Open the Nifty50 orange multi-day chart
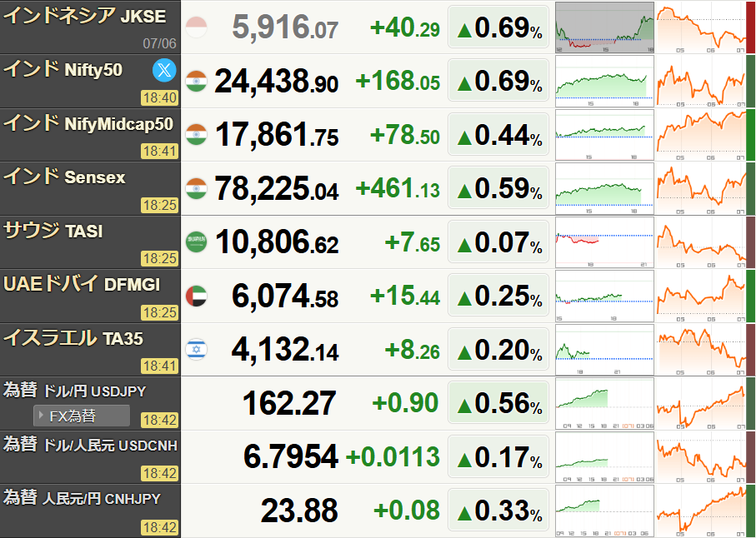 point(701,81)
